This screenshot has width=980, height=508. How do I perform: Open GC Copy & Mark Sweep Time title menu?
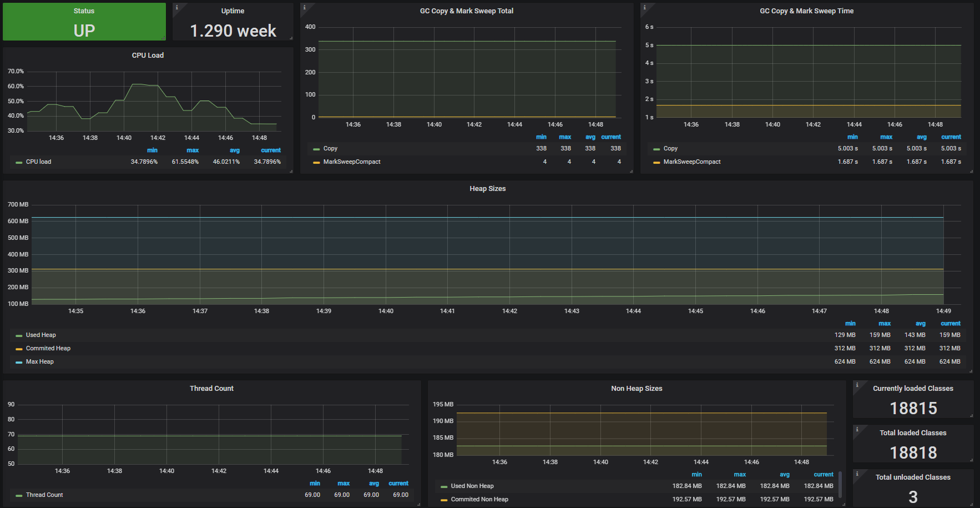pyautogui.click(x=806, y=11)
